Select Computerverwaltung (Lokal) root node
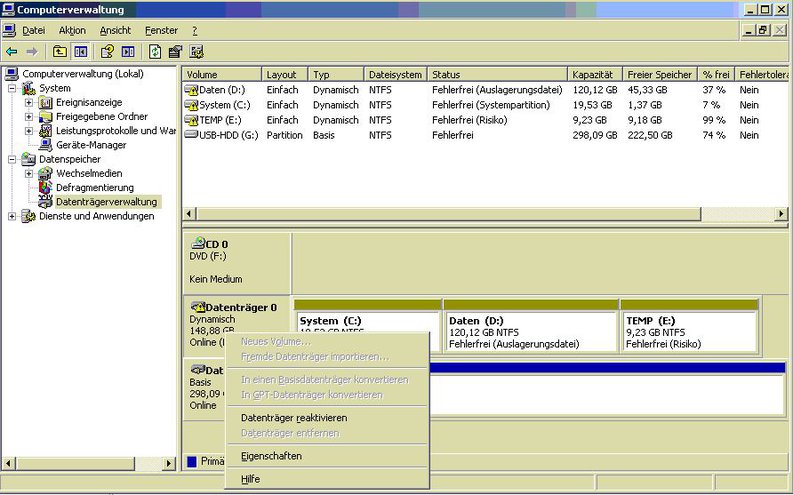The height and width of the screenshot is (495, 793). [x=83, y=74]
